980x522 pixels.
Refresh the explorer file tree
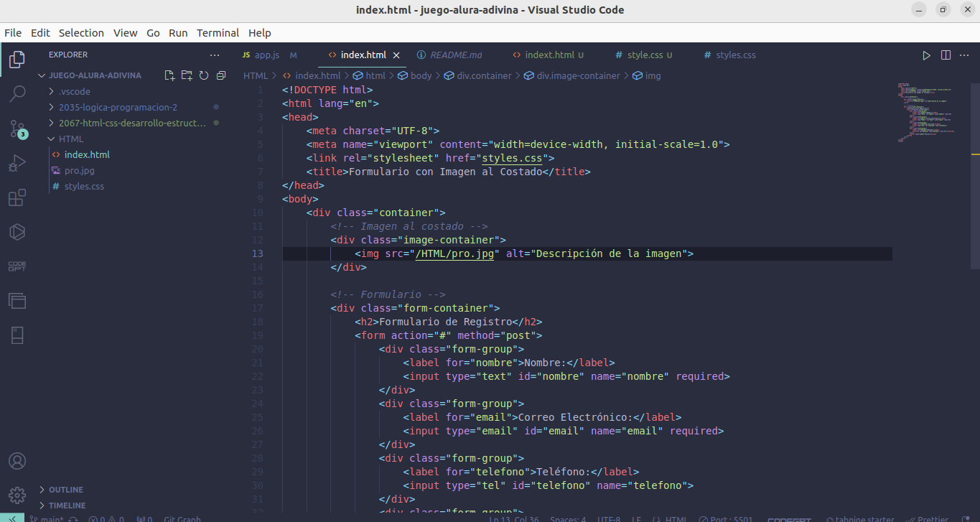[204, 75]
